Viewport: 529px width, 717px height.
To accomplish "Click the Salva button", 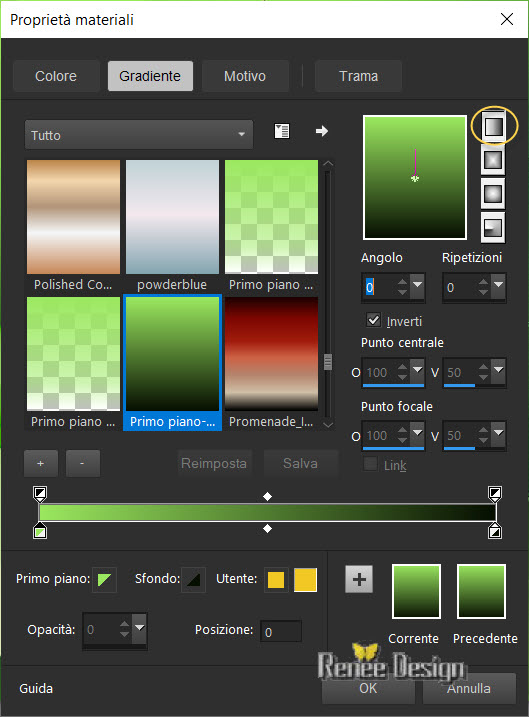I will [x=300, y=463].
